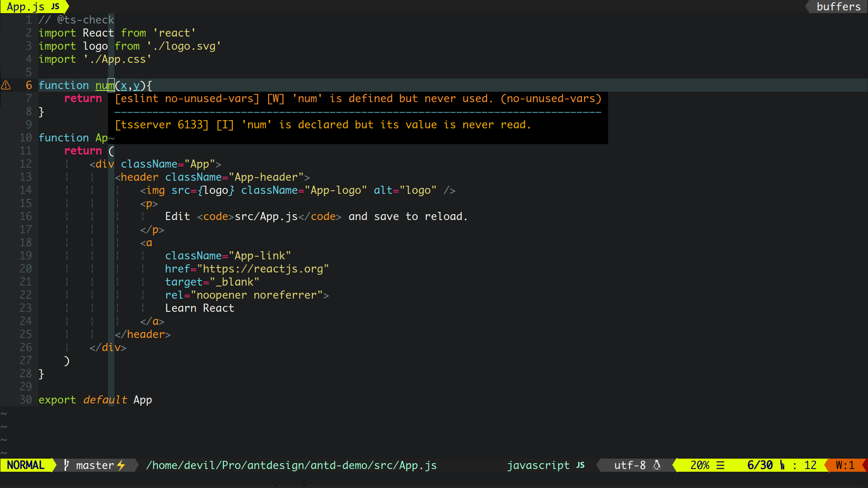Click the NORMAL mode indicator
The width and height of the screenshot is (868, 488).
tap(26, 465)
